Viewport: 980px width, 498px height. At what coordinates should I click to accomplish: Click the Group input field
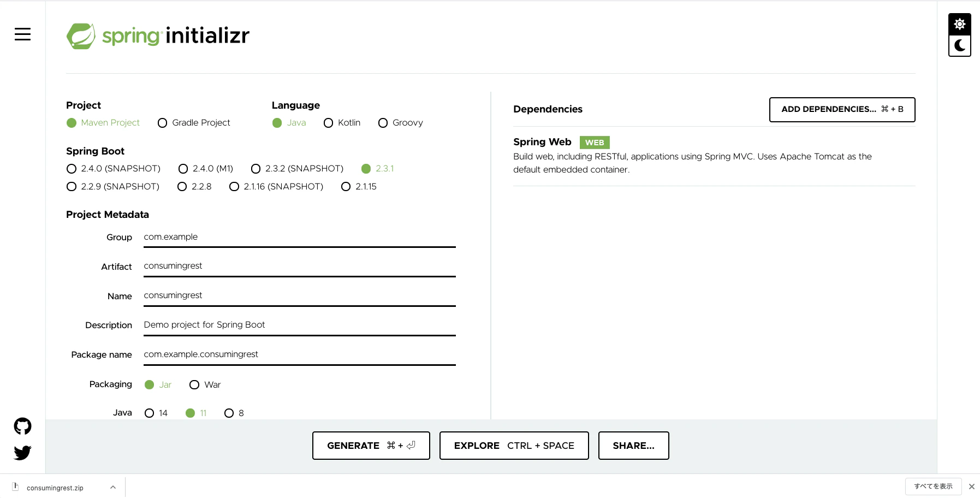(300, 238)
